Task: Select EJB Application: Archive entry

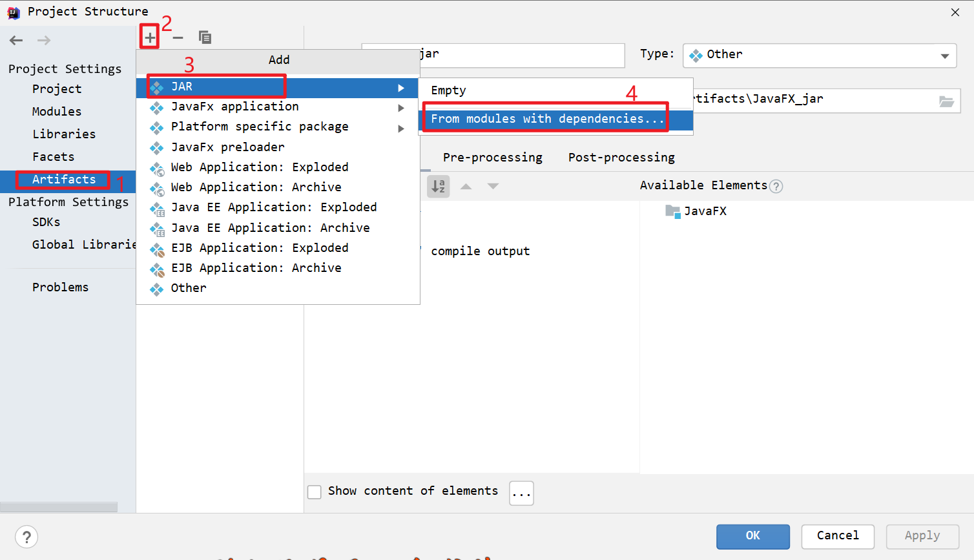Action: click(277, 269)
